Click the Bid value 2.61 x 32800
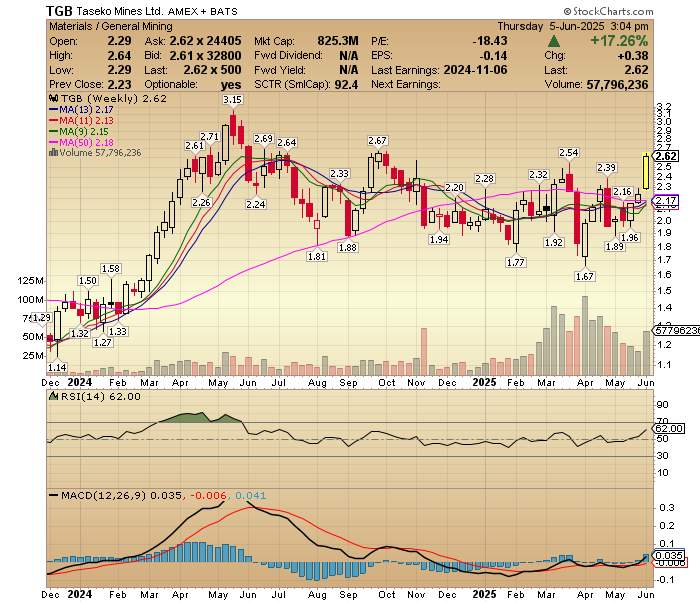The height and width of the screenshot is (603, 700). (x=205, y=55)
